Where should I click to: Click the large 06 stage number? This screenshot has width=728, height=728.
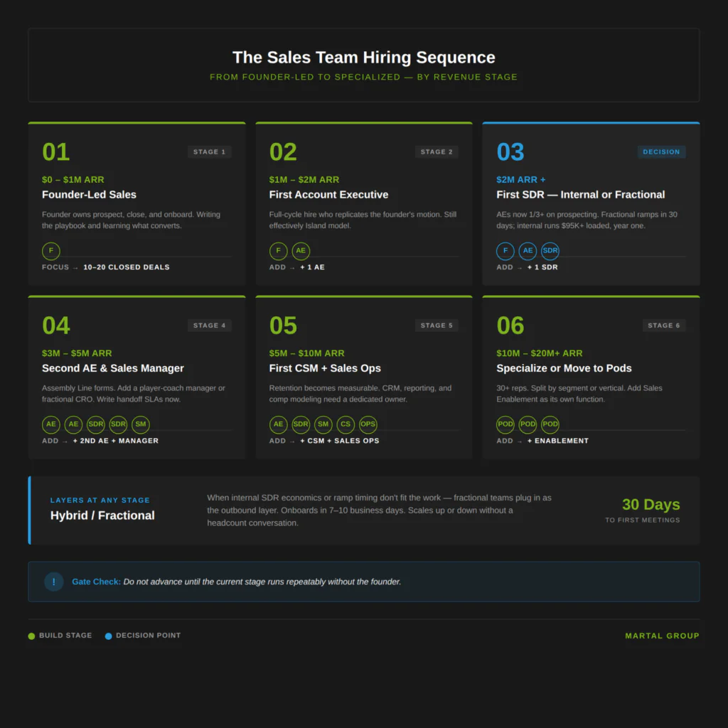point(510,326)
